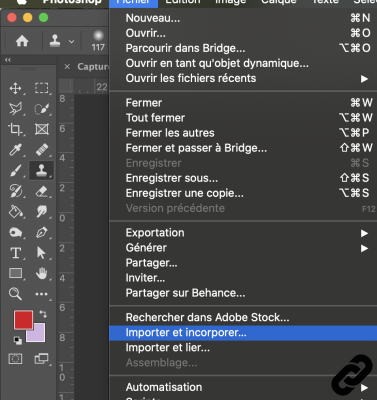Image resolution: width=377 pixels, height=400 pixels.
Task: Choose Fermer menu entry
Action: coord(243,103)
